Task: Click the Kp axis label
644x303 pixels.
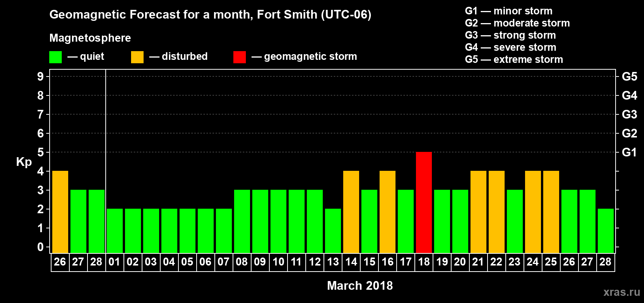Action: 24,162
